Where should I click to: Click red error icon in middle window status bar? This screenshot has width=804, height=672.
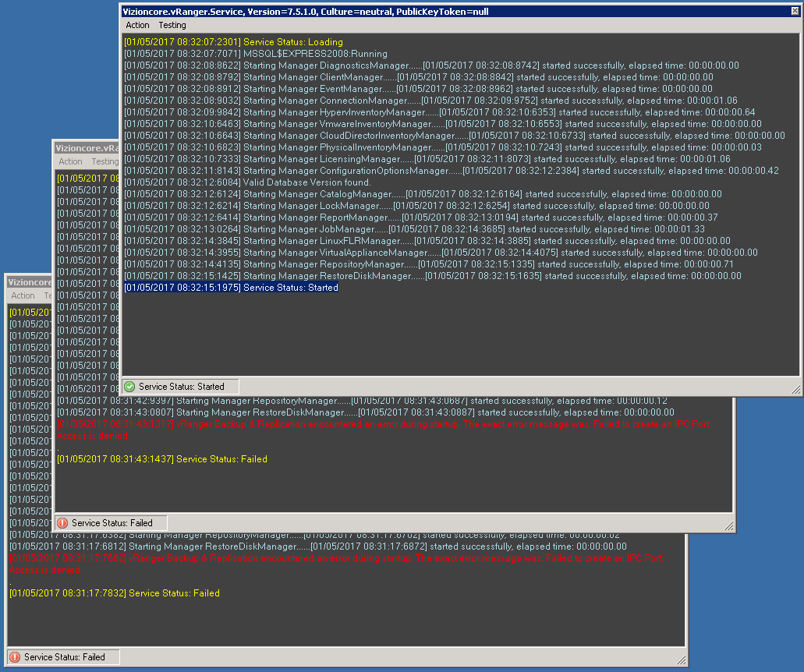[62, 523]
